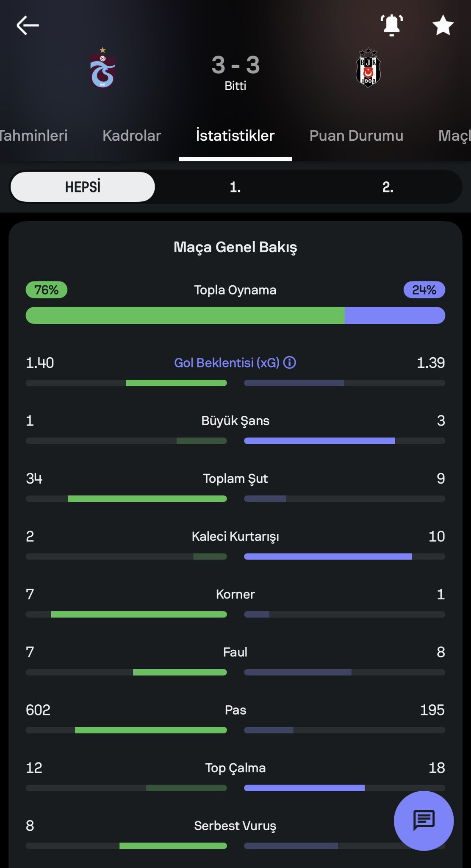Image resolution: width=471 pixels, height=868 pixels.
Task: Show second half statistics
Action: [388, 187]
